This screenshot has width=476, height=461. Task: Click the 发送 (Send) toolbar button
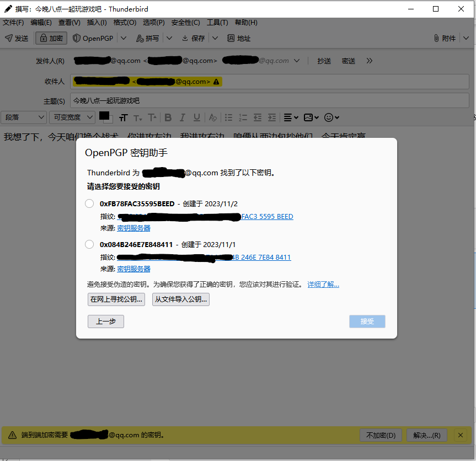[x=17, y=38]
